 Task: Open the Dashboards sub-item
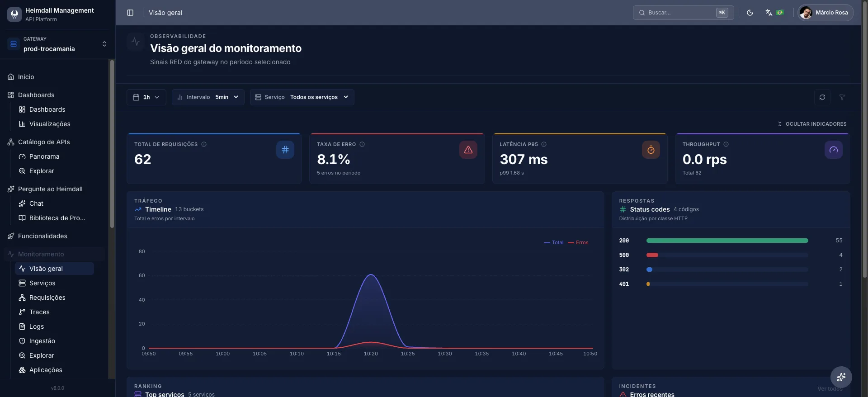click(54, 109)
